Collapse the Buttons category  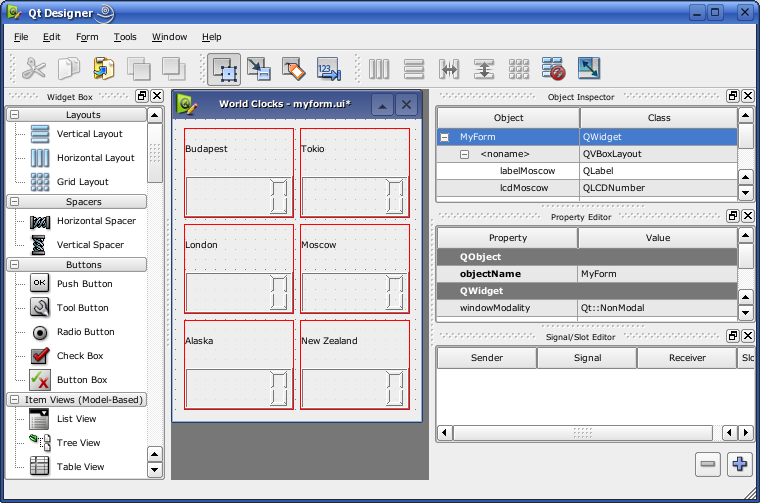coord(15,265)
